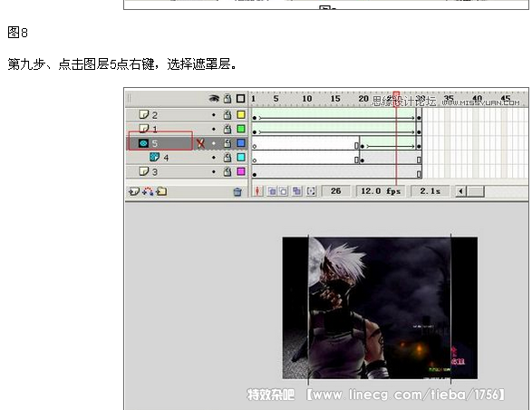The width and height of the screenshot is (532, 410).
Task: Toggle visibility dot for layer 1
Action: click(214, 130)
